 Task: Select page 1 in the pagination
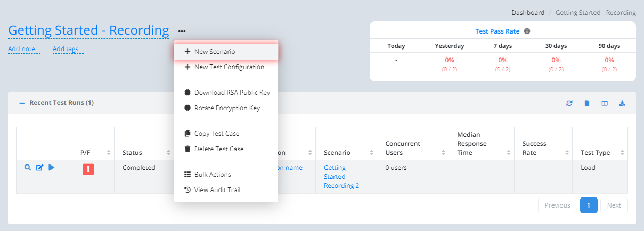click(589, 205)
